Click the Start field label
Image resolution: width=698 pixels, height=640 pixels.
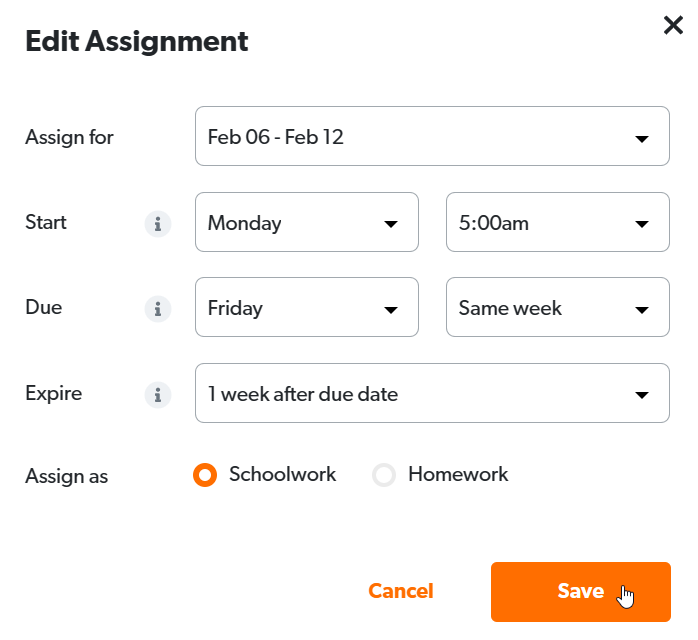tap(46, 222)
